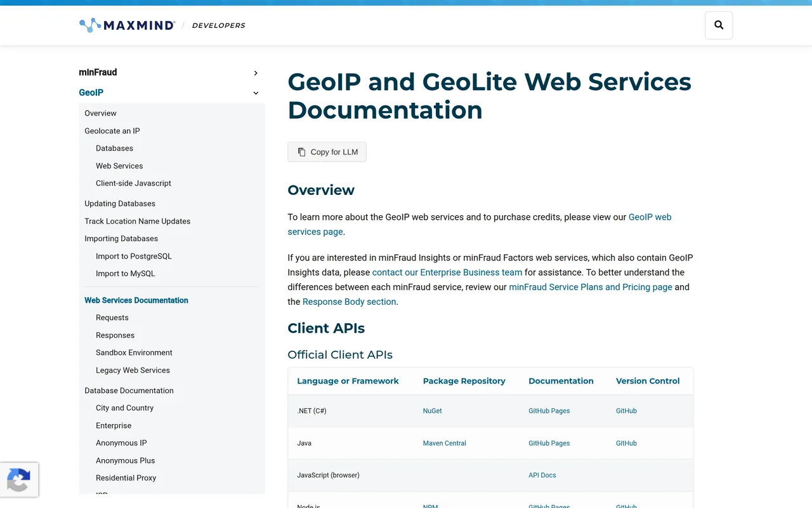Open Requests sidebar item
The height and width of the screenshot is (508, 812).
(x=112, y=317)
